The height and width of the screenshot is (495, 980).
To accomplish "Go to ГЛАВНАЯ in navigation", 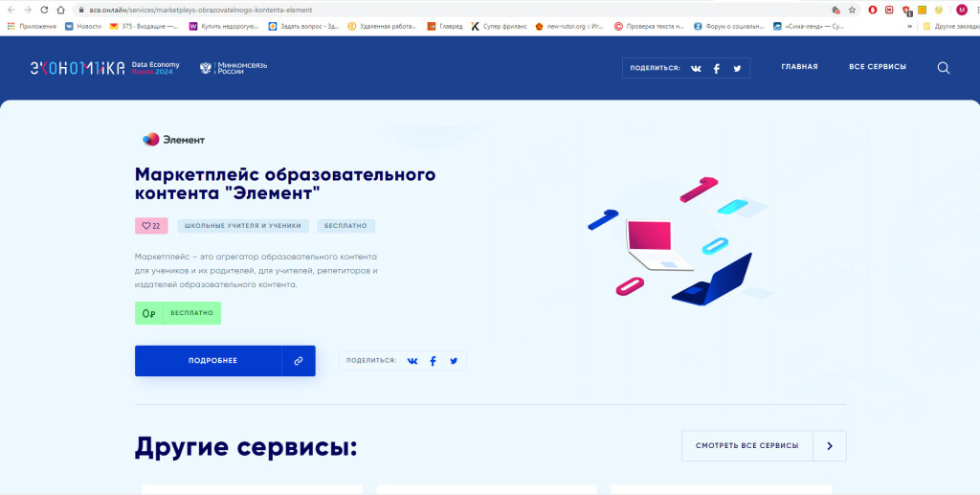I will [x=799, y=67].
